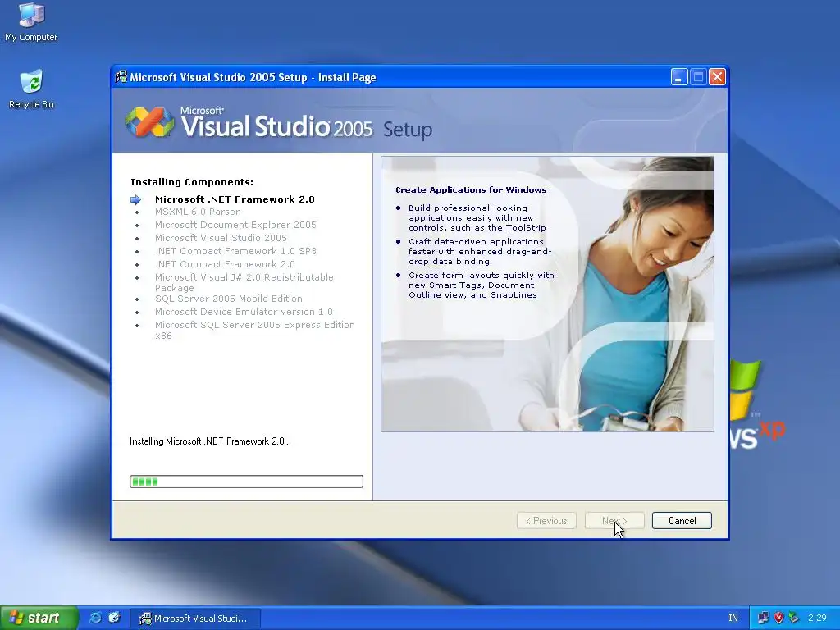Click '.NET Compact Framework 1.0 SP3' entry
This screenshot has width=840, height=630.
[x=235, y=251]
